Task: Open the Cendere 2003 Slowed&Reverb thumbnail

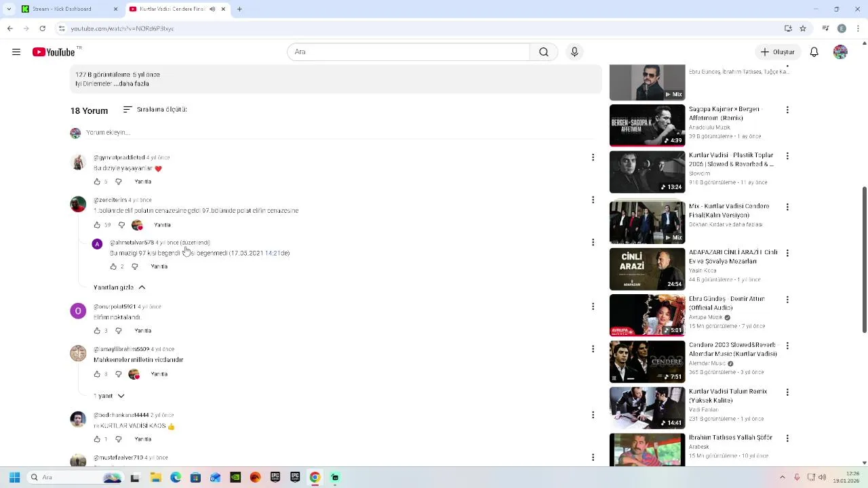Action: (x=647, y=362)
